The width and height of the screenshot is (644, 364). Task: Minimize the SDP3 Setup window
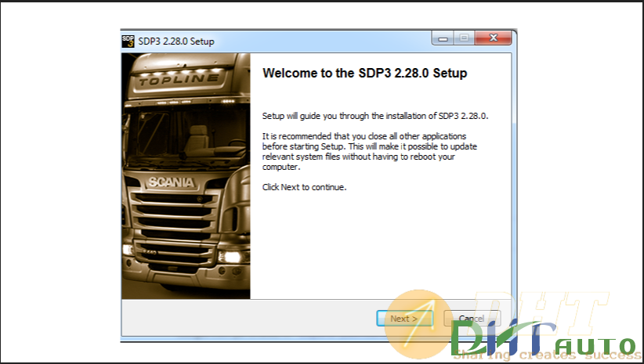443,38
